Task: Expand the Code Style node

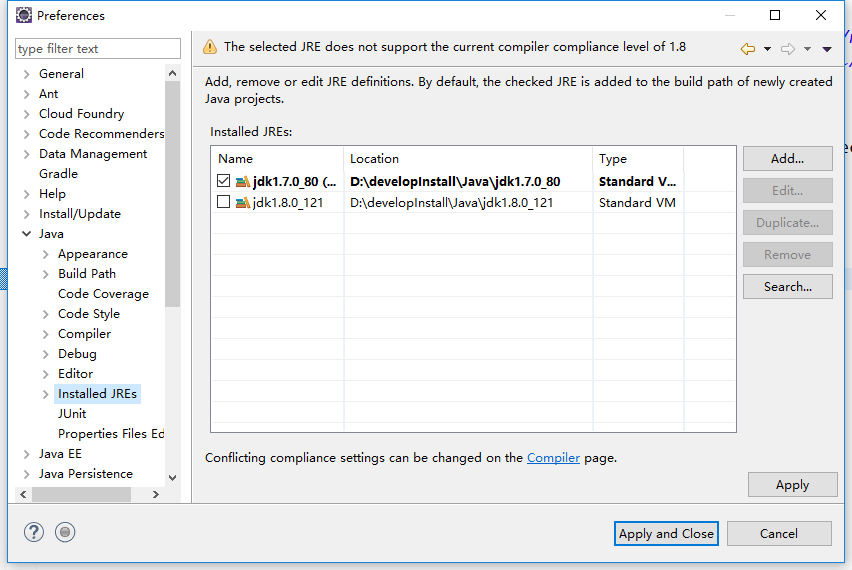Action: click(46, 314)
